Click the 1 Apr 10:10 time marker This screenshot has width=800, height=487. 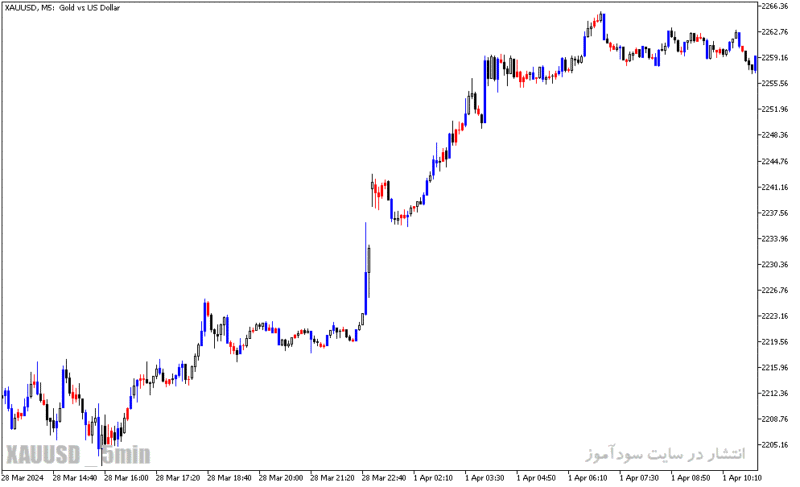coord(742,478)
